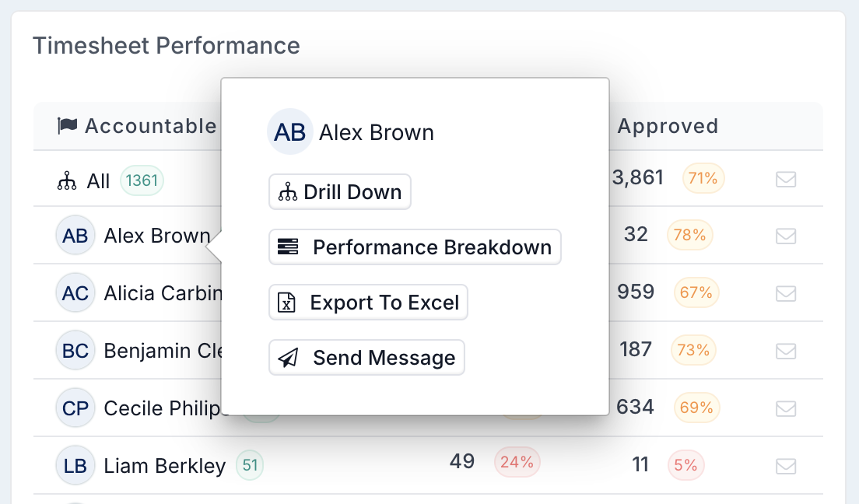Click Liam Berkley's 51 count badge
Screen dimensions: 859x504
click(250, 465)
